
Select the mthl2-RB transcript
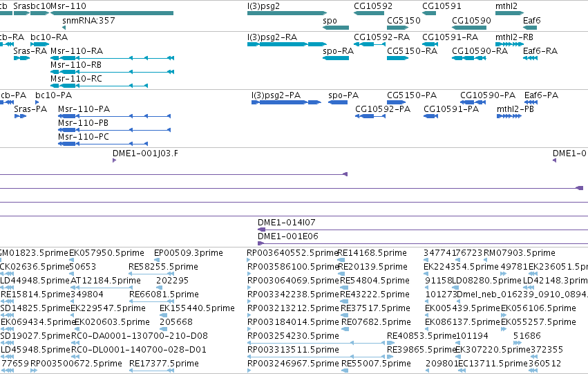pos(509,44)
